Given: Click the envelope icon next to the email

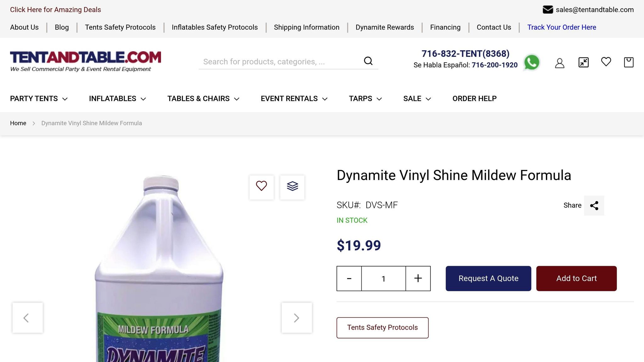Looking at the screenshot, I should tap(548, 9).
